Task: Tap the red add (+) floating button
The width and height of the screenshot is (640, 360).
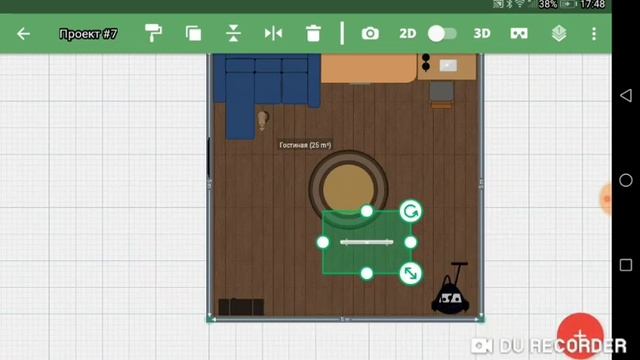Action: coord(580,336)
